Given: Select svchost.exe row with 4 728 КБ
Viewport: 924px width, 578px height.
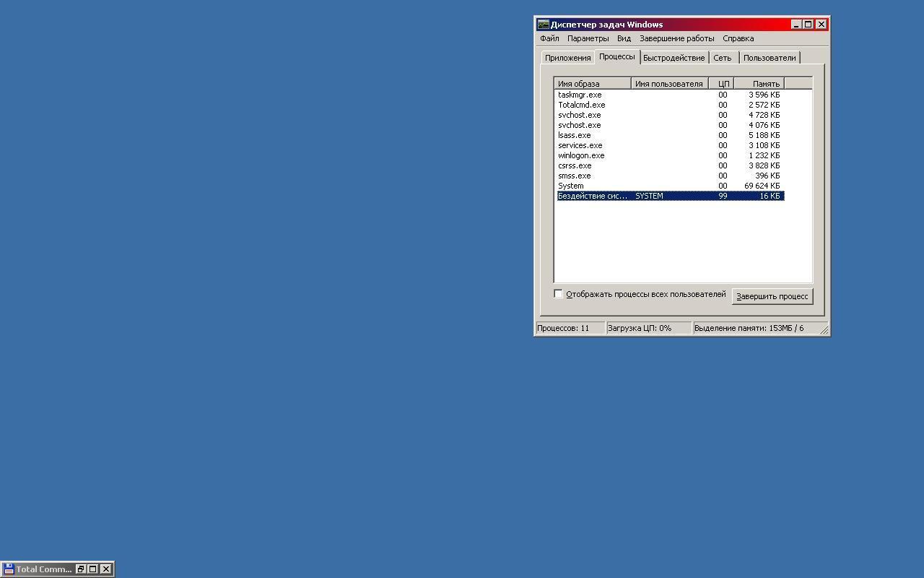Looking at the screenshot, I should (670, 115).
